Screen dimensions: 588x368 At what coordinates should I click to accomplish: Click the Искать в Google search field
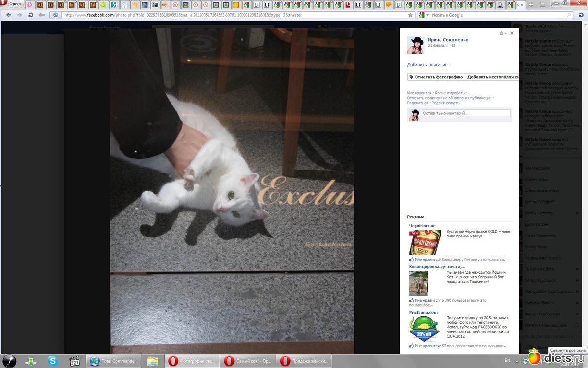tap(500, 15)
